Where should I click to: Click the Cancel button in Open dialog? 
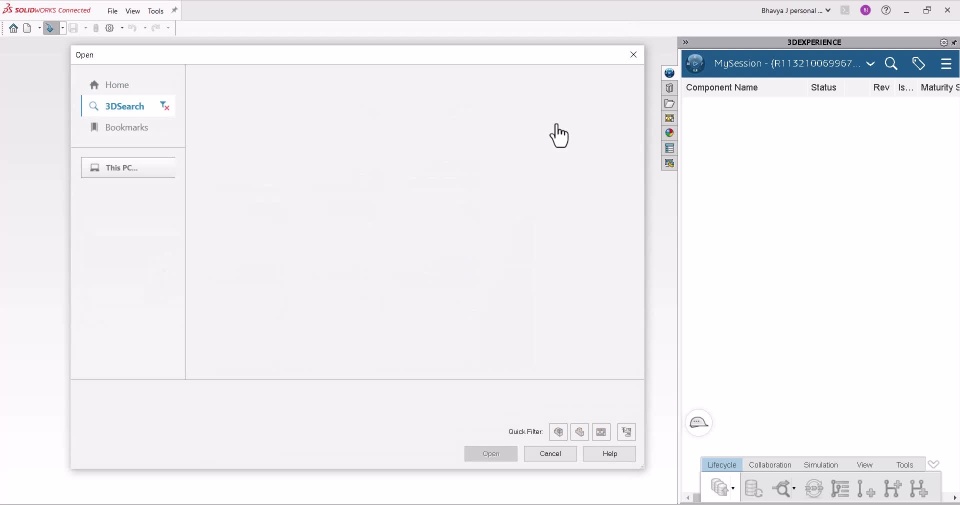(550, 454)
